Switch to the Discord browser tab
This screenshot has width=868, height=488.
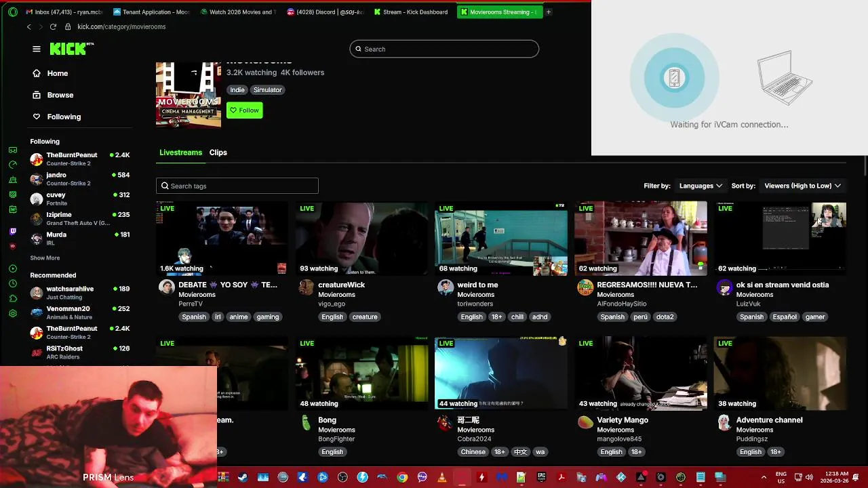[x=325, y=12]
